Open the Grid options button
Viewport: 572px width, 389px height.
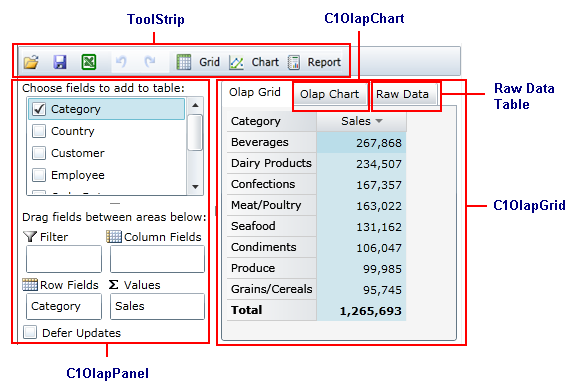[198, 62]
